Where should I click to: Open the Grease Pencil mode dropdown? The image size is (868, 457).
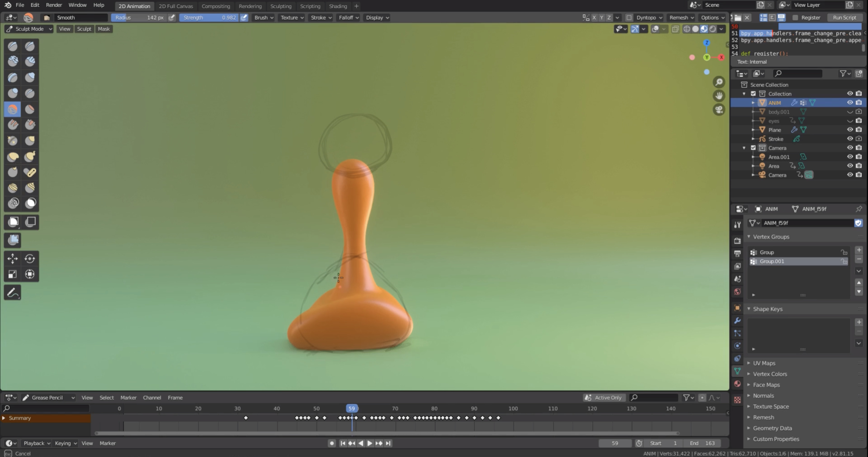point(49,397)
